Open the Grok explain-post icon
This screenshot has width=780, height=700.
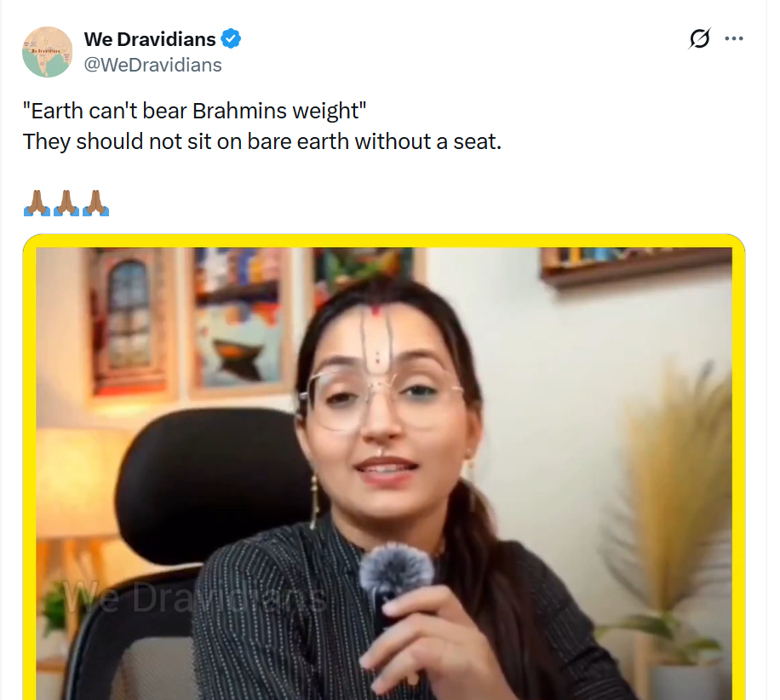[699, 38]
